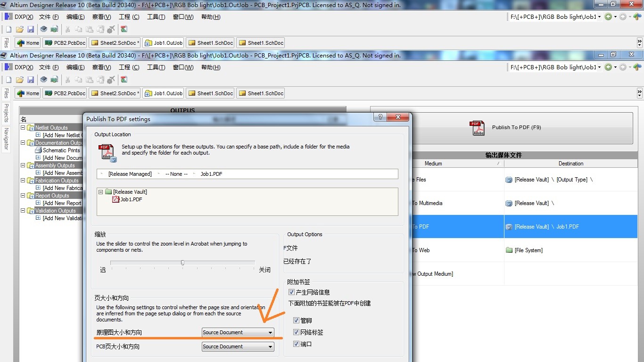The height and width of the screenshot is (362, 644).
Task: Collapse the Report Outputs tree node
Action: tap(23, 196)
